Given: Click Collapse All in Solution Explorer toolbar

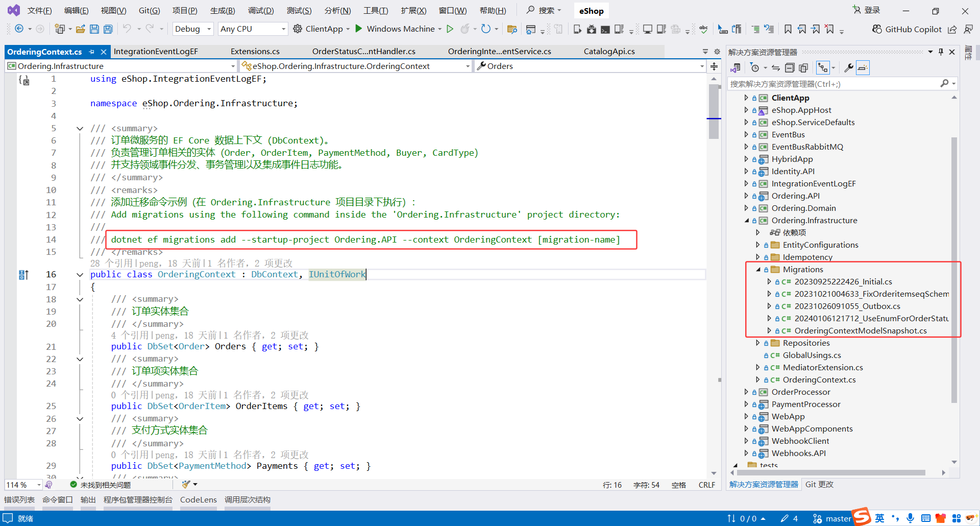Looking at the screenshot, I should [x=790, y=68].
